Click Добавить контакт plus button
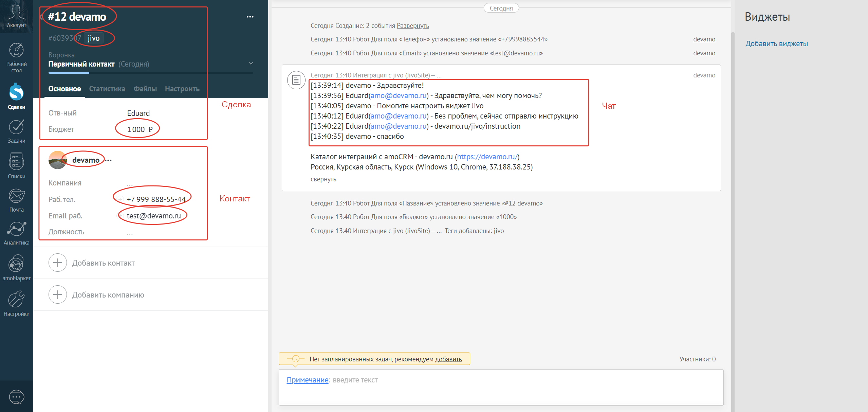The width and height of the screenshot is (868, 412). [58, 263]
